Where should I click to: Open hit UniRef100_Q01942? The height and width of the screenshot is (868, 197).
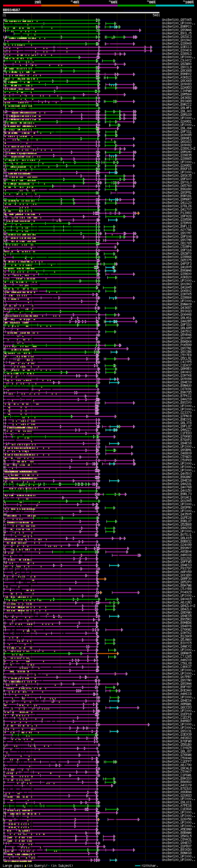click(x=177, y=40)
